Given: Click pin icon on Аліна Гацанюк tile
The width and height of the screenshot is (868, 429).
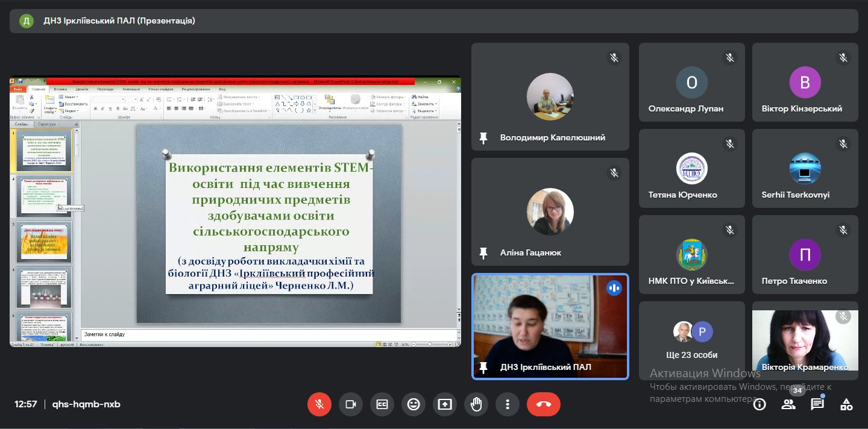Looking at the screenshot, I should 483,253.
